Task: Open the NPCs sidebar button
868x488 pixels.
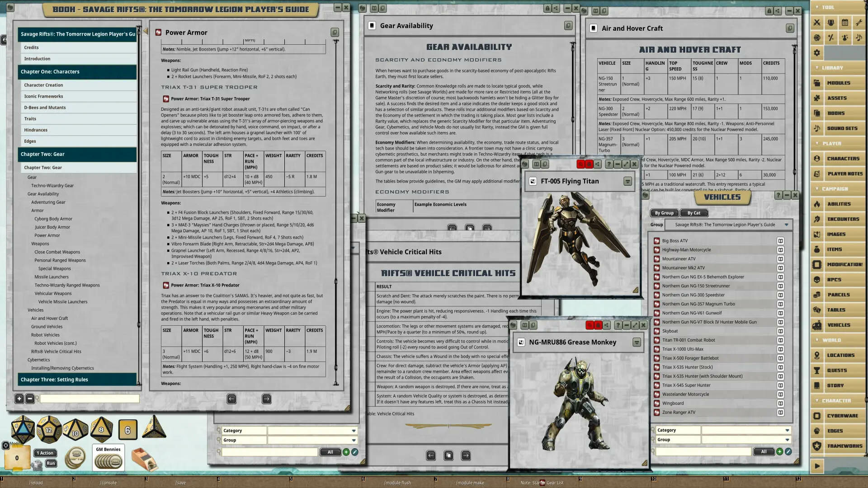Action: click(x=834, y=280)
